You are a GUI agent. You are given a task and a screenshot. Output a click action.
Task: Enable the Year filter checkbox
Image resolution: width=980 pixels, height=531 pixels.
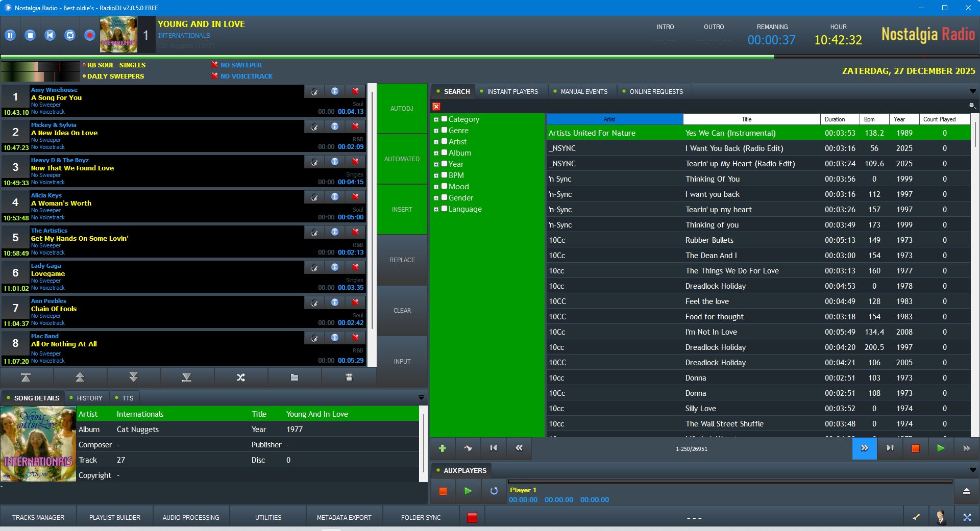coord(444,164)
